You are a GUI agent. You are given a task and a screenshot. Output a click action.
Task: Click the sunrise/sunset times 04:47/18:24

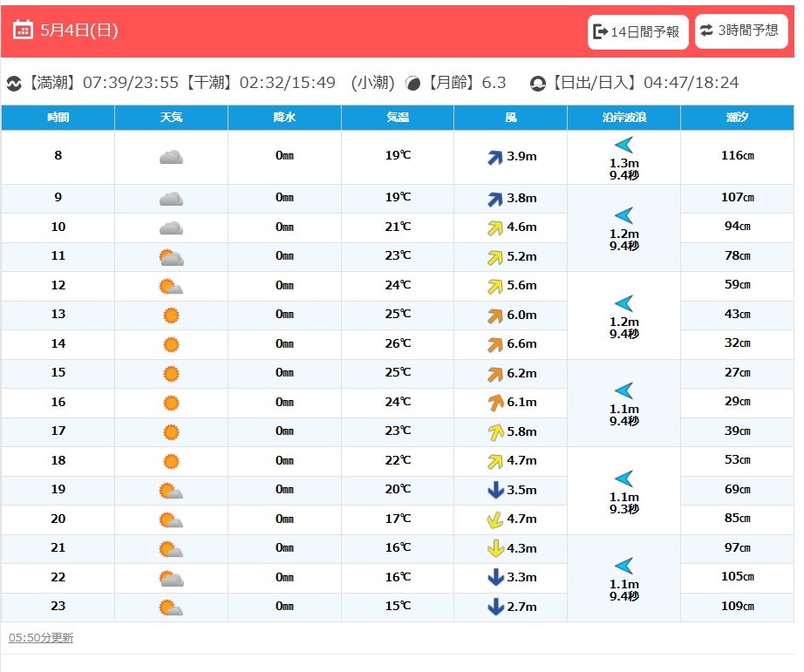pyautogui.click(x=692, y=83)
